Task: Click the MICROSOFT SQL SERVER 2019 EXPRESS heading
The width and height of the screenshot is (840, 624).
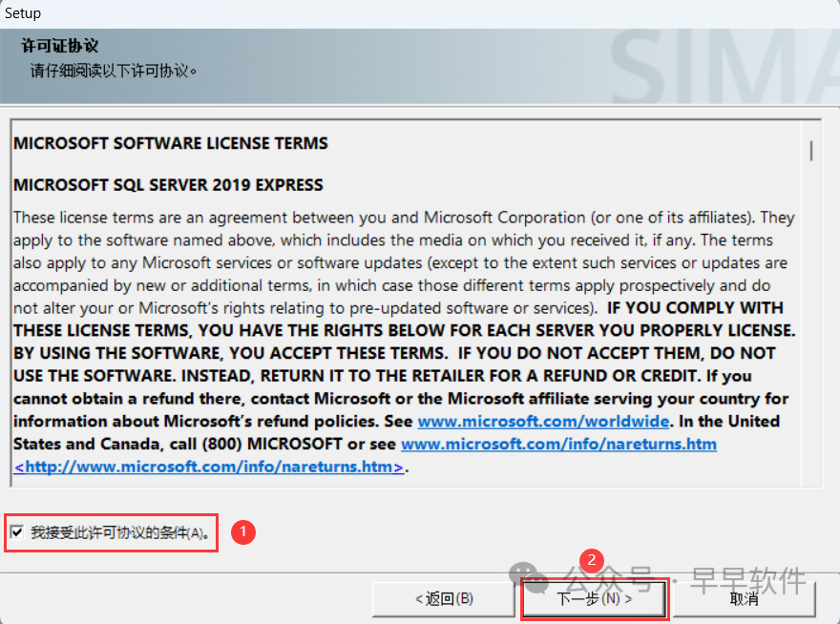Action: point(168,185)
